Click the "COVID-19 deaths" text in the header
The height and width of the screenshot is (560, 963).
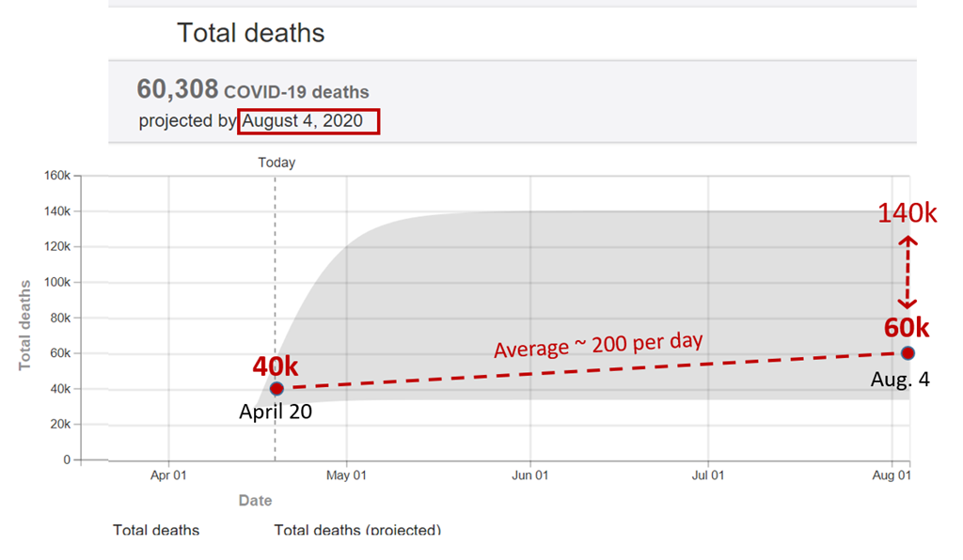tap(296, 92)
